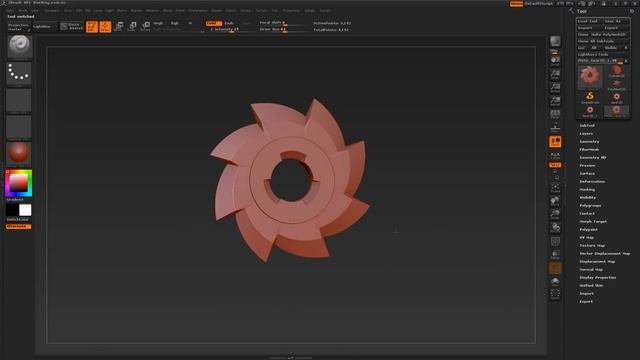
Task: Toggle Transparency mode on right shelf
Action: [x=555, y=255]
